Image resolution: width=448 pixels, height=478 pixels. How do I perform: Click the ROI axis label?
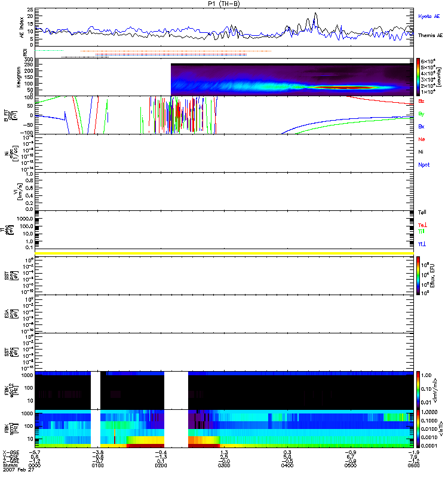(x=25, y=53)
